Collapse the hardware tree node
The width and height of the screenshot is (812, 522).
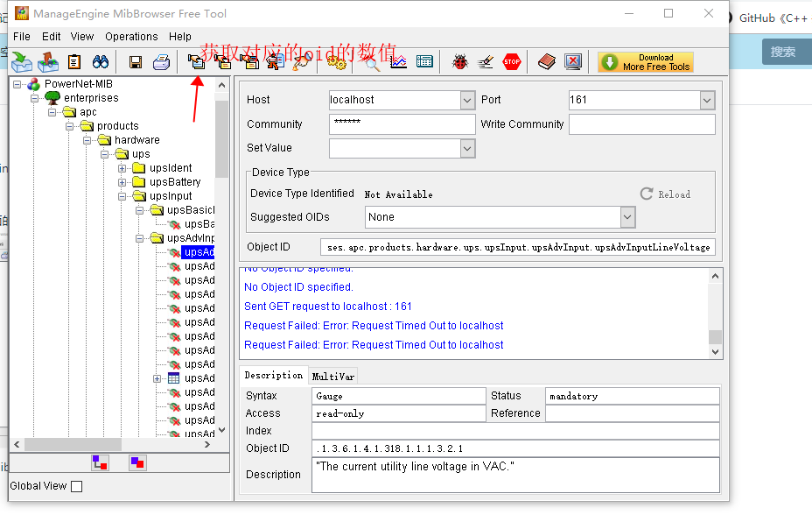pyautogui.click(x=87, y=140)
